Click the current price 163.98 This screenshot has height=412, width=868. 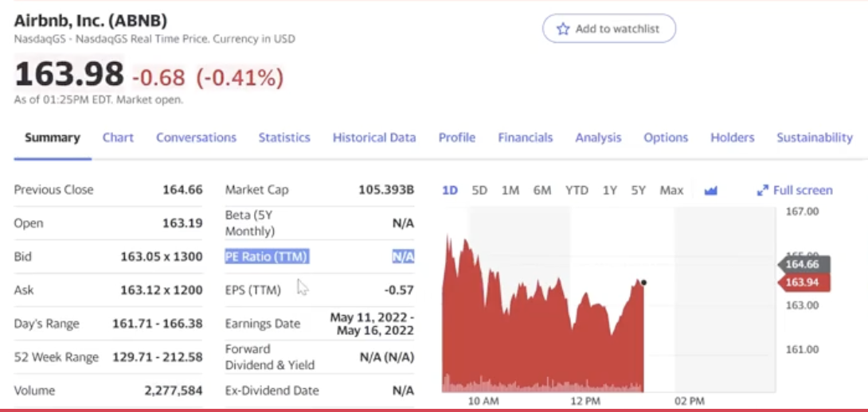tap(69, 74)
